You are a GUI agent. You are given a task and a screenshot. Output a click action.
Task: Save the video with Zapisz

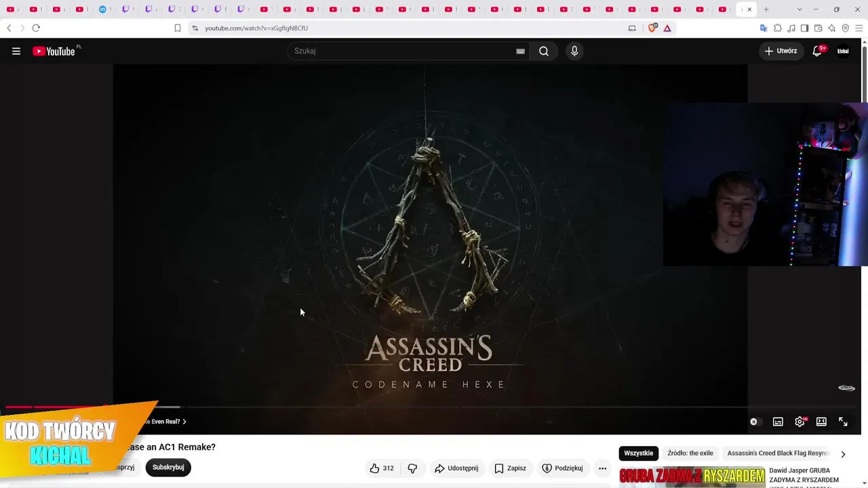click(510, 468)
